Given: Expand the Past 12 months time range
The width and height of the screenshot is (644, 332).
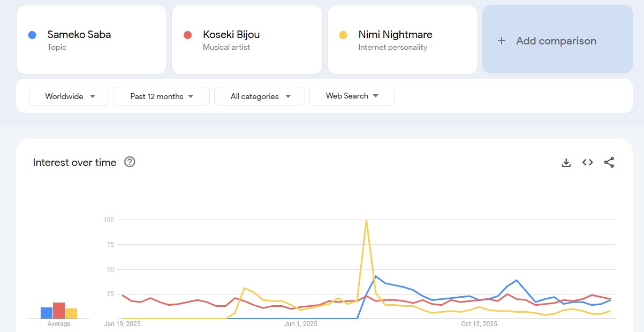Looking at the screenshot, I should click(162, 96).
